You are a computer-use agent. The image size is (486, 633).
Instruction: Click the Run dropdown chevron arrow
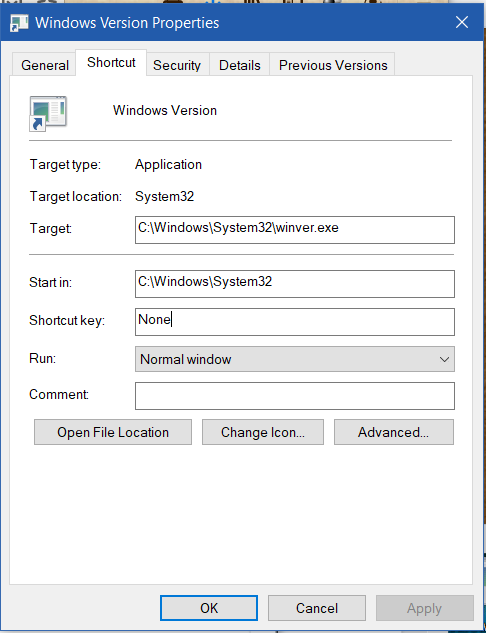(444, 359)
